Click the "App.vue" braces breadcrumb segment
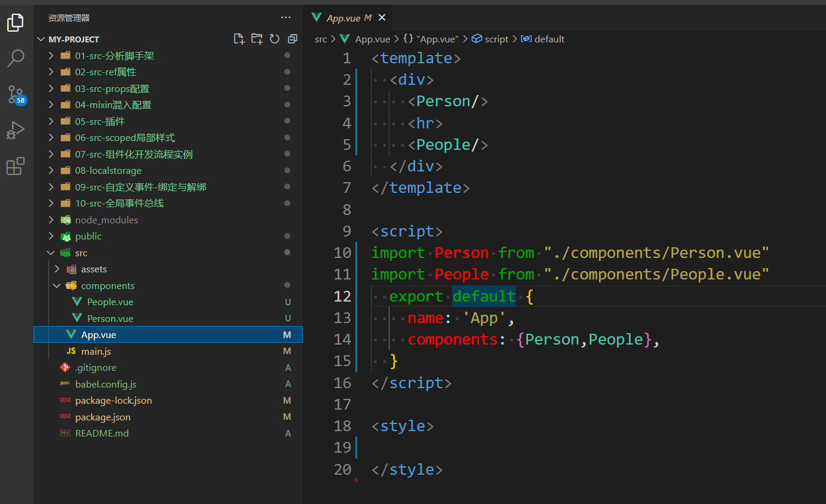826x504 pixels. coord(431,39)
